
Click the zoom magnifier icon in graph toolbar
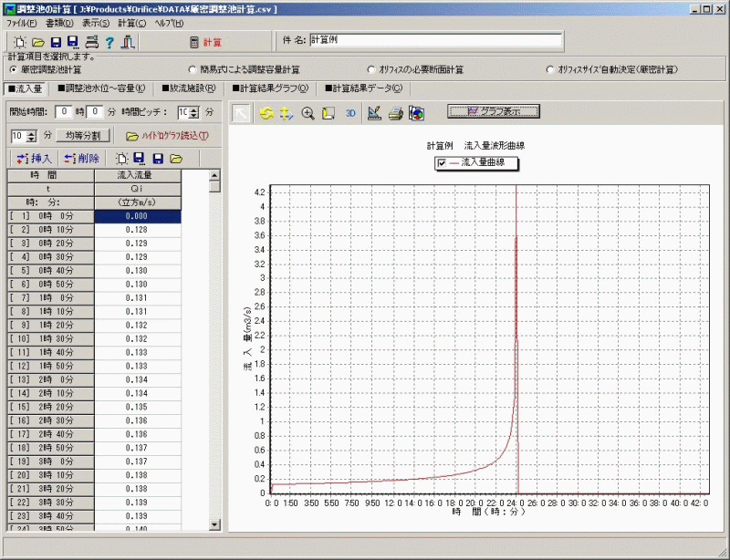tap(308, 113)
